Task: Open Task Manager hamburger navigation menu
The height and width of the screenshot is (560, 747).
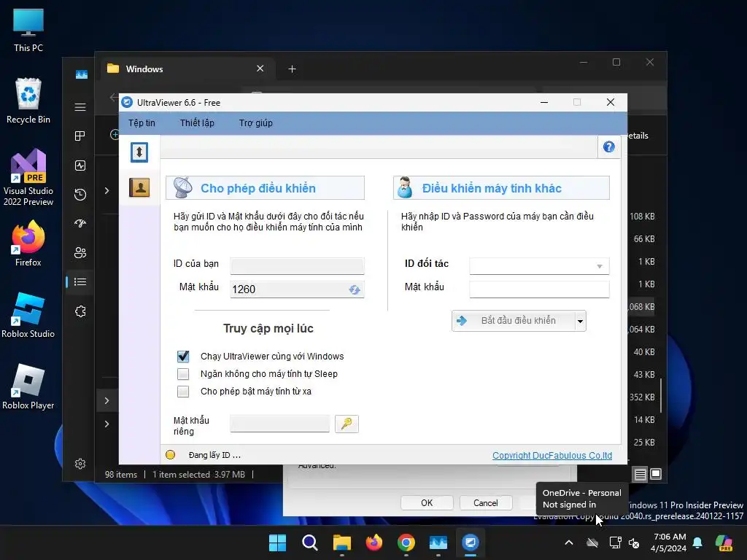Action: click(x=80, y=107)
